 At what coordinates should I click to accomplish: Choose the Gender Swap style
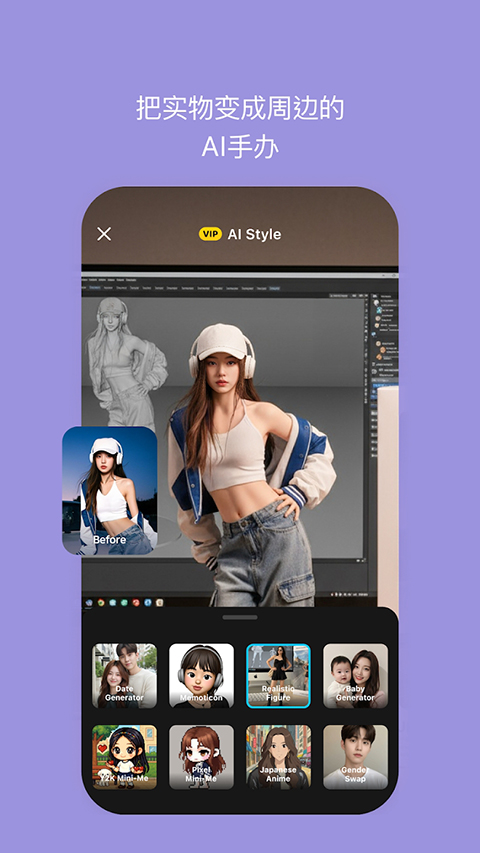[x=355, y=757]
